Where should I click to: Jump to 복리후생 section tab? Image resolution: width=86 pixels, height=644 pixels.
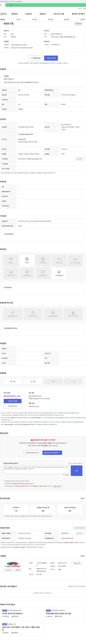[50, 20]
